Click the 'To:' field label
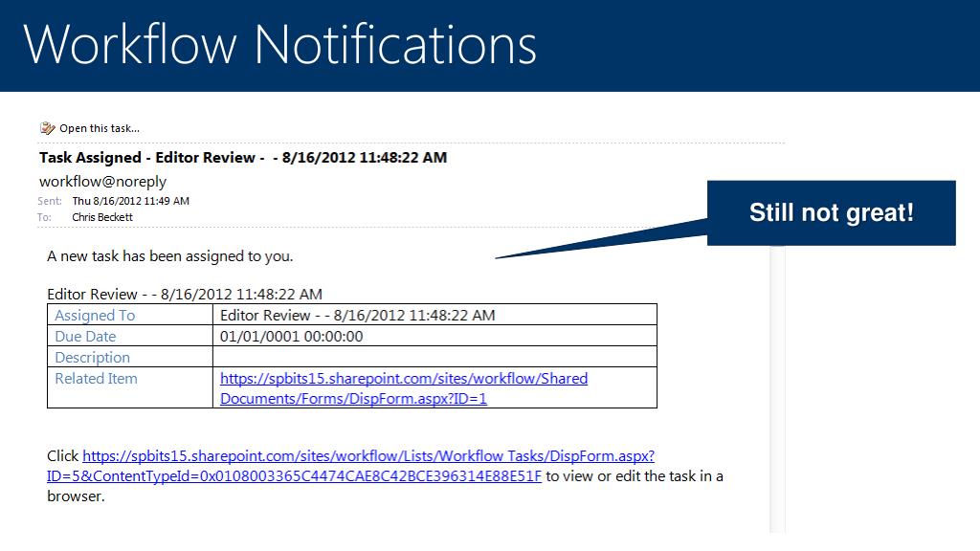Image resolution: width=980 pixels, height=551 pixels. (x=44, y=217)
